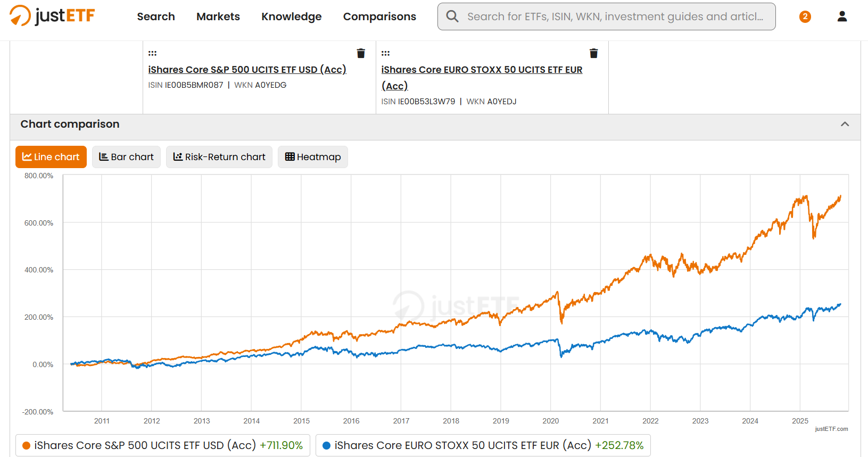
Task: Switch to Line chart view
Action: (x=51, y=157)
